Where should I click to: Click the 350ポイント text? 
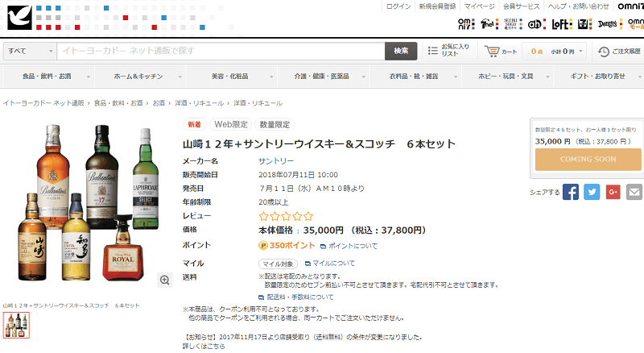(292, 246)
